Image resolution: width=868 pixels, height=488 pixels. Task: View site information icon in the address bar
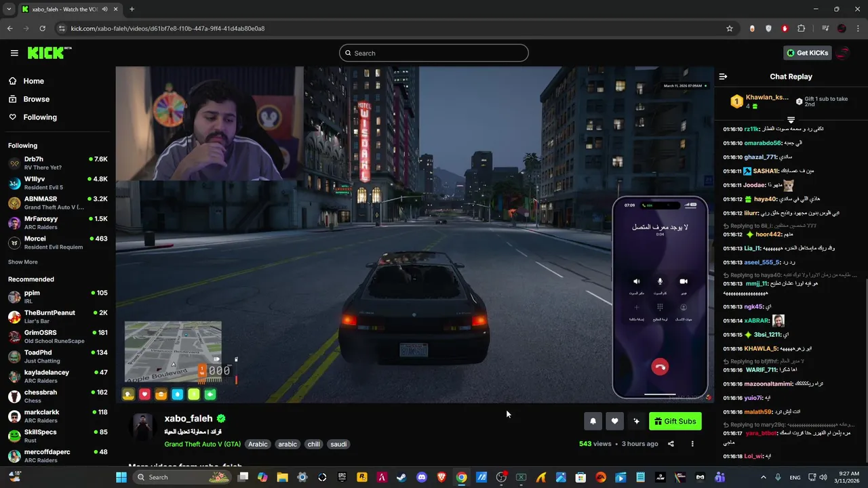click(62, 28)
